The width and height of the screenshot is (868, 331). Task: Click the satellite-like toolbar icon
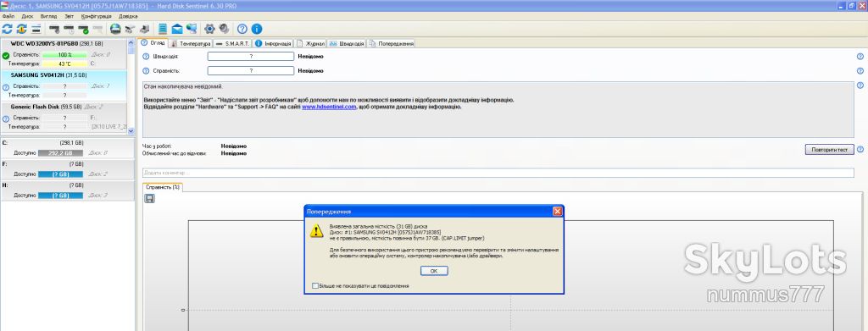[x=130, y=29]
